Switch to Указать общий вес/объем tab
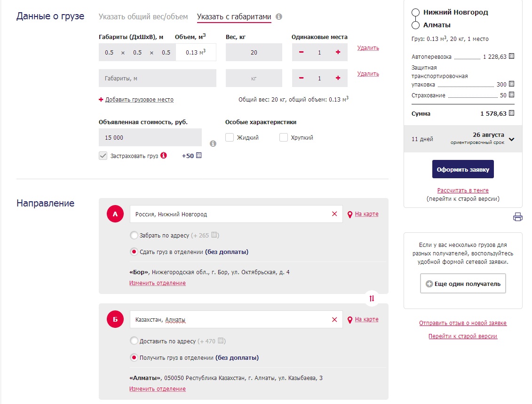Image resolution: width=532 pixels, height=404 pixels. [143, 17]
